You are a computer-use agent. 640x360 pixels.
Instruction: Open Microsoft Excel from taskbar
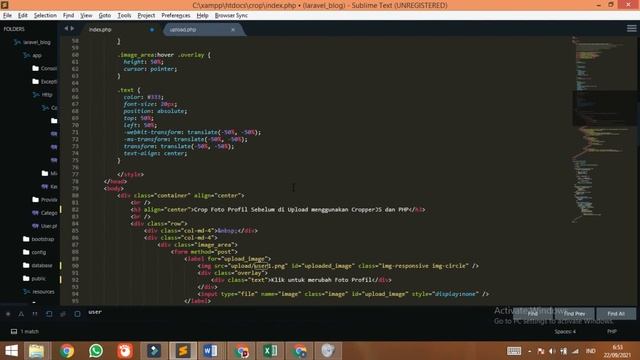coord(270,351)
